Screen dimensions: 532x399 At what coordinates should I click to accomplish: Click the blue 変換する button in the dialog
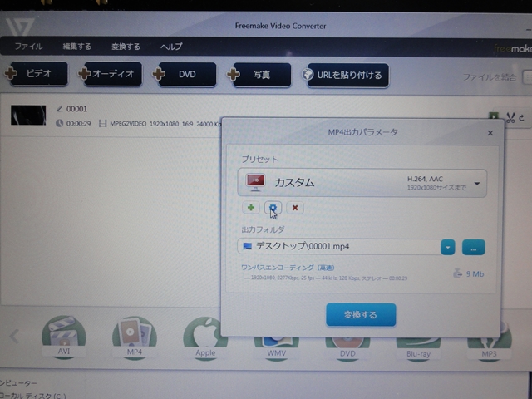pos(361,315)
